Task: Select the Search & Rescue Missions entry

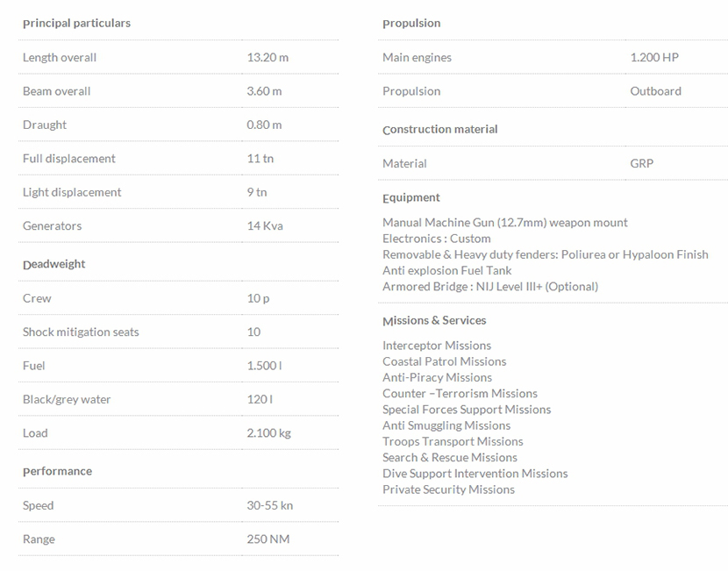Action: pyautogui.click(x=449, y=457)
